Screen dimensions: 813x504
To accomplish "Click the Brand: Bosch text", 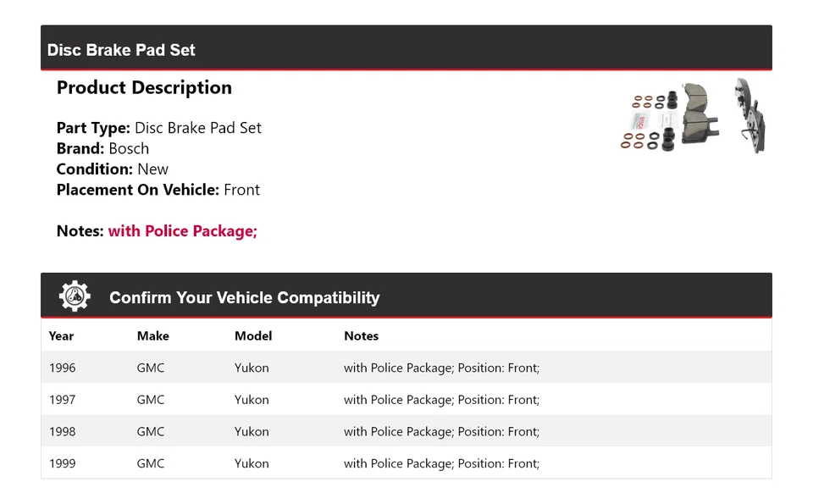I will pyautogui.click(x=102, y=148).
